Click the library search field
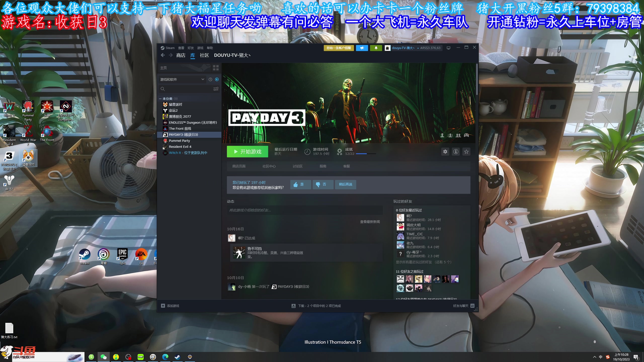This screenshot has height=362, width=644. tap(186, 89)
